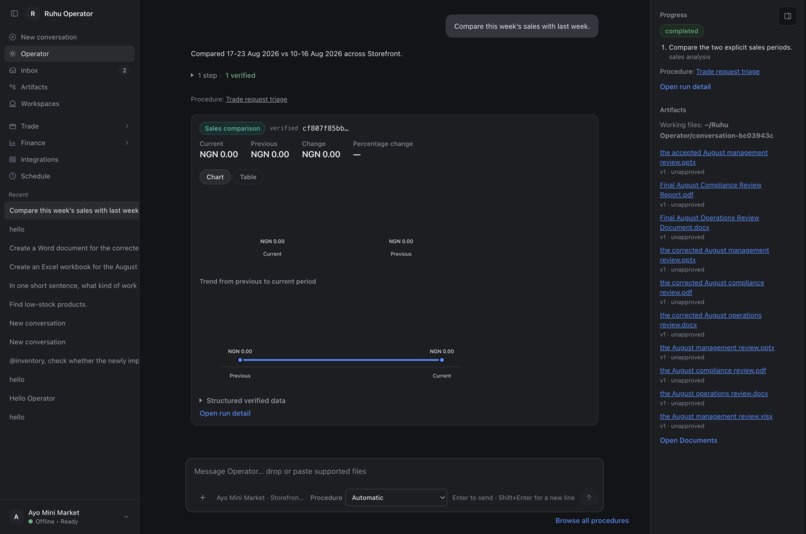Click the Sales comparison badge
Screen dimensions: 806x534
point(232,128)
